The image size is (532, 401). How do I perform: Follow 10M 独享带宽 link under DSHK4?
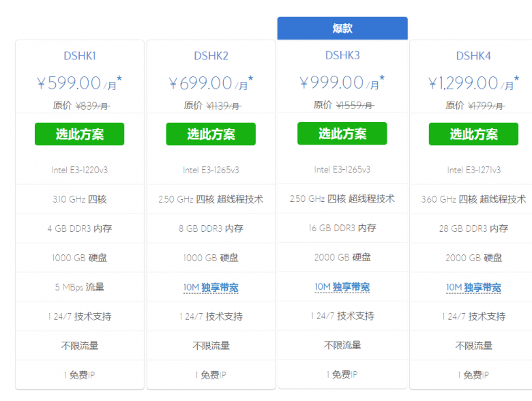pyautogui.click(x=473, y=288)
